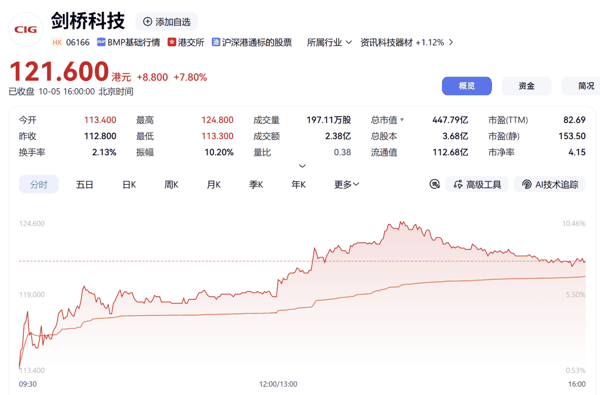Screen dimensions: 600x395
Task: Switch to the 概览 tab
Action: pos(467,86)
